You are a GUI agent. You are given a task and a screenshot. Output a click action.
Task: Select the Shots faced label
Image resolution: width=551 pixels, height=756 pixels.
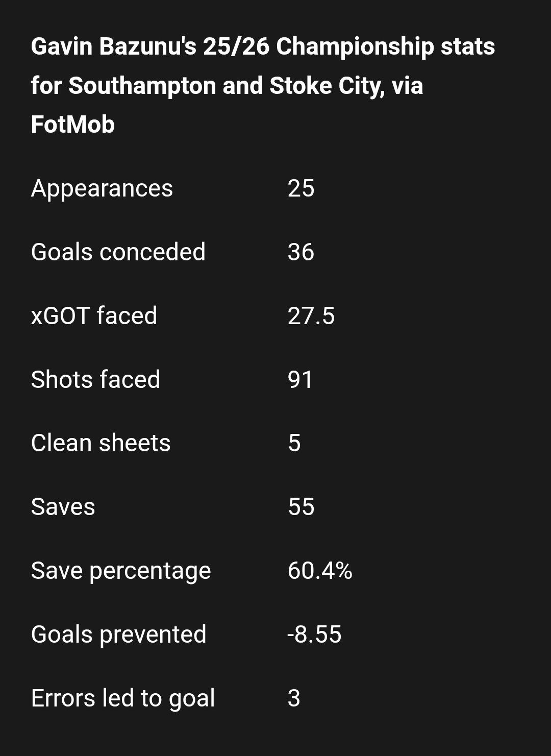tap(96, 380)
